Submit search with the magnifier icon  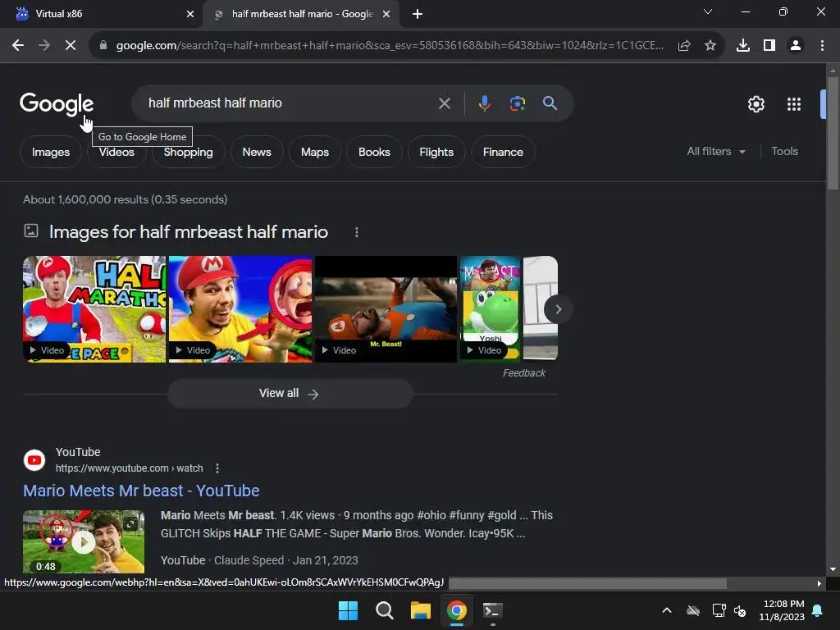point(550,103)
